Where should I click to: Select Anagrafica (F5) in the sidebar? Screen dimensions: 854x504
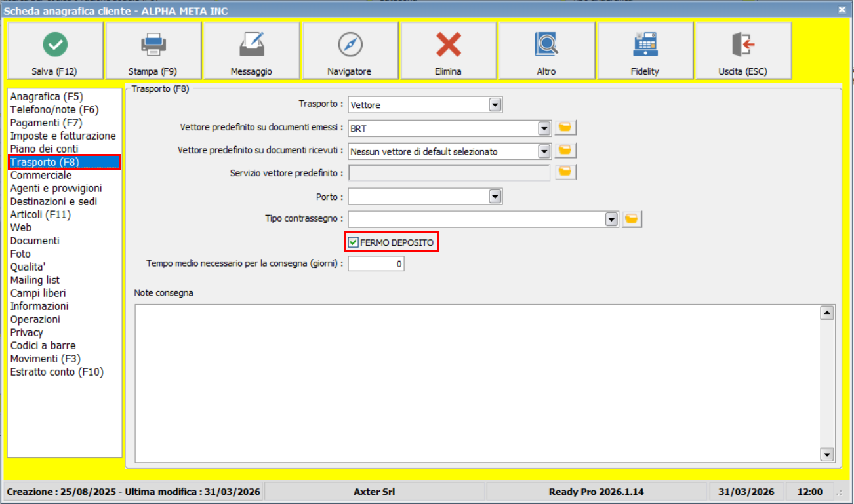click(64, 96)
